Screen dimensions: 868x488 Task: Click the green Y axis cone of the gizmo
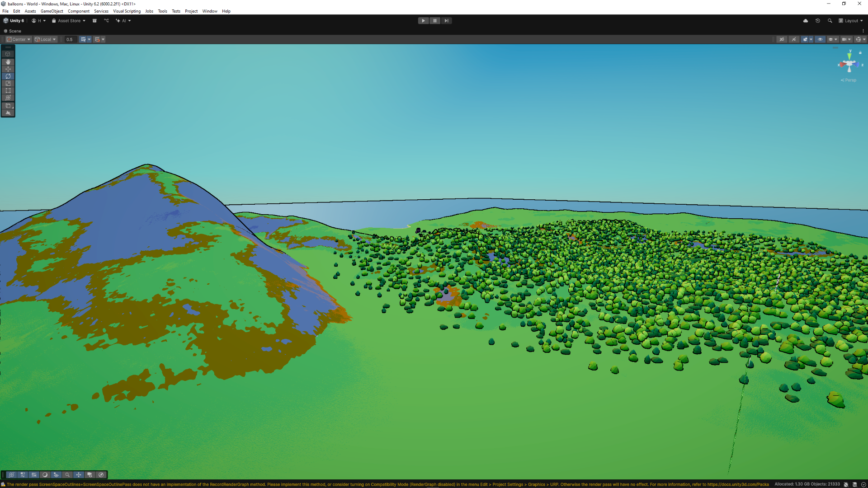pyautogui.click(x=850, y=56)
